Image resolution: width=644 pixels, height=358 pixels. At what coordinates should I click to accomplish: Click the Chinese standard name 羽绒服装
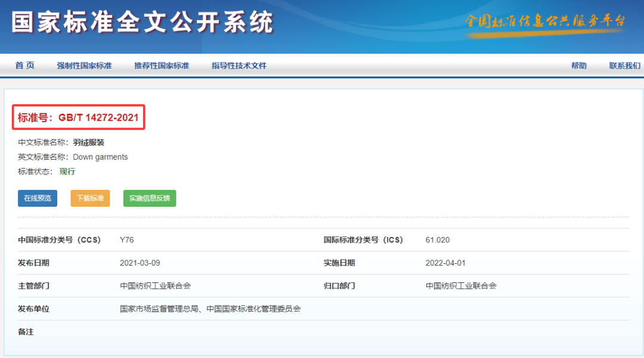click(x=89, y=142)
